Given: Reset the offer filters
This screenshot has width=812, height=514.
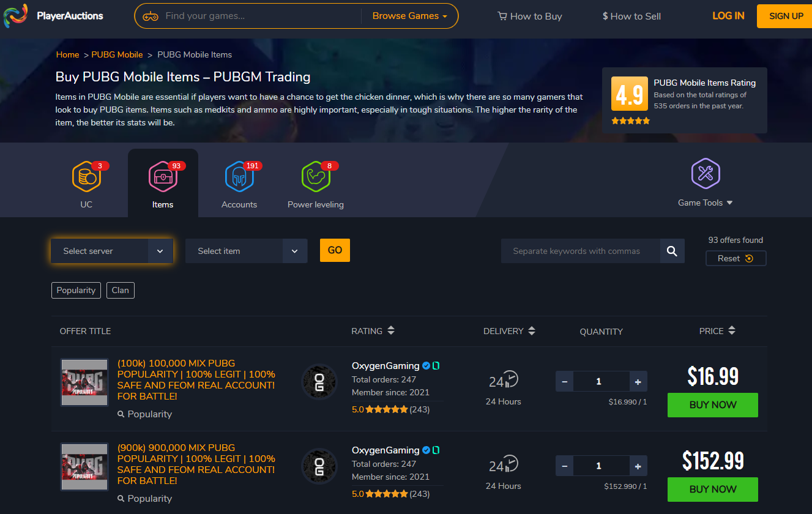Looking at the screenshot, I should point(736,258).
